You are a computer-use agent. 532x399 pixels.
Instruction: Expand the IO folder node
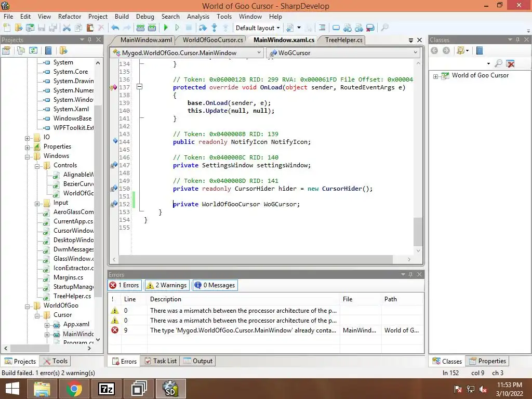[x=27, y=138]
